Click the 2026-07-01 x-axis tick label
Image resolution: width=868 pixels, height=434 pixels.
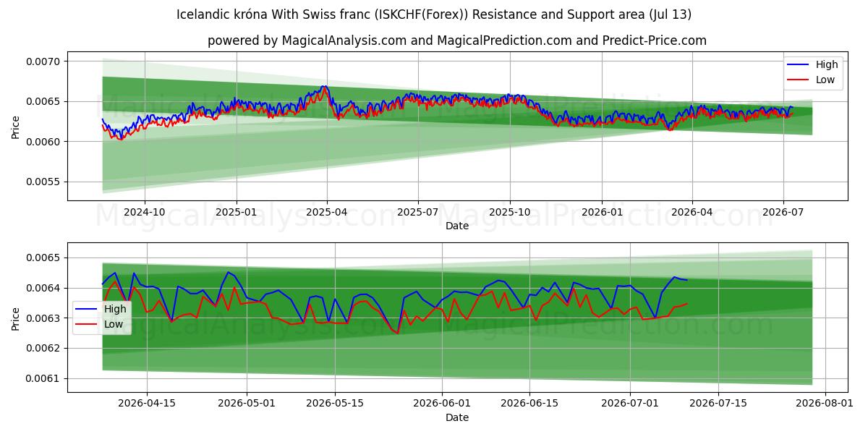click(630, 404)
